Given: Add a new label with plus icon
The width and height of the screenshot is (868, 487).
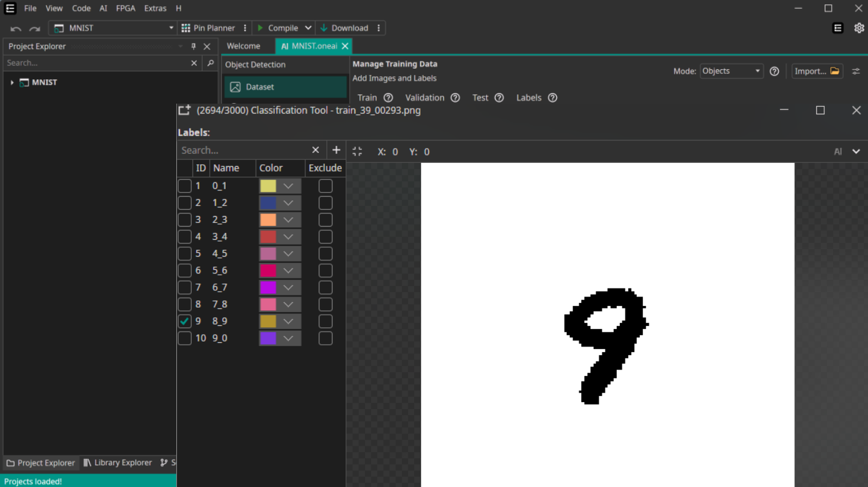Looking at the screenshot, I should point(336,150).
